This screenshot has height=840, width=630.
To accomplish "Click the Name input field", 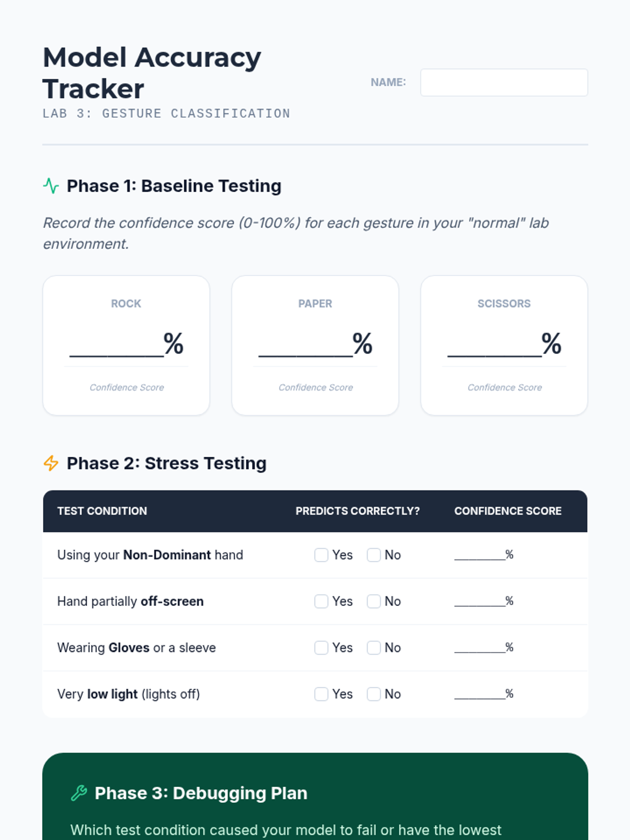I will tap(504, 82).
